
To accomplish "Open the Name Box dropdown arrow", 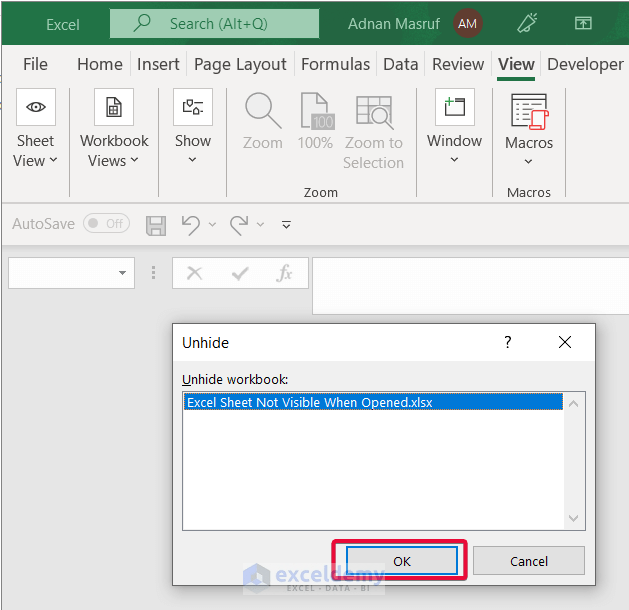I will pyautogui.click(x=122, y=273).
